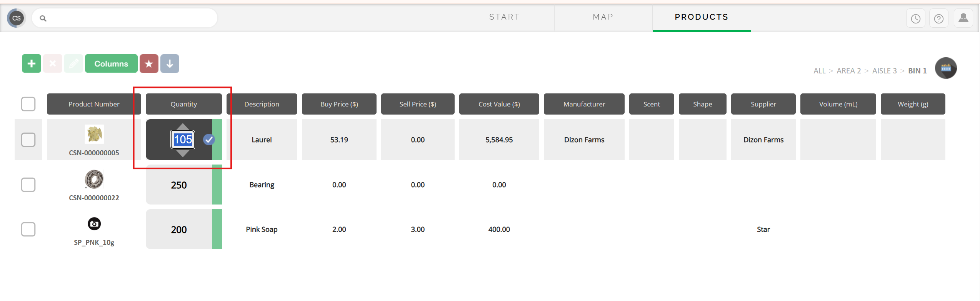980x301 pixels.
Task: Sort by Buy Price ($) column header
Action: click(x=339, y=104)
